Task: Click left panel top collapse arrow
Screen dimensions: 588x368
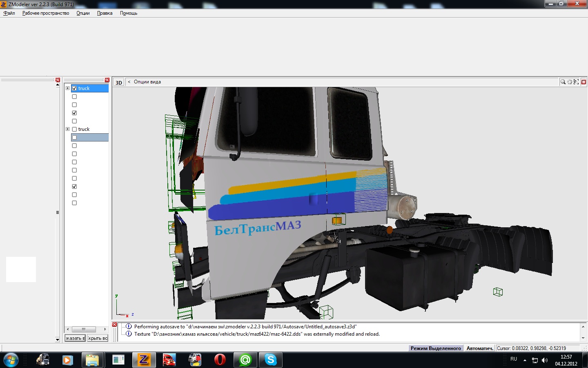Action: 58,85
